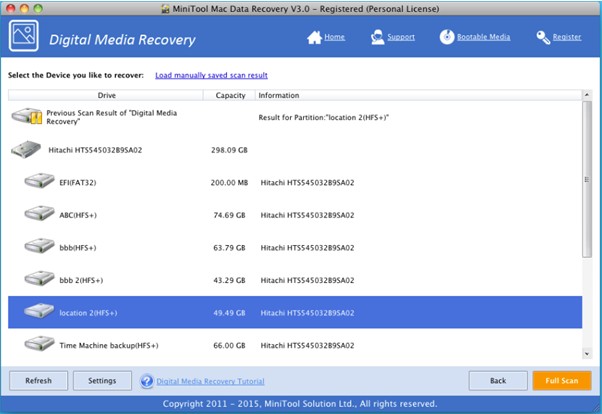
Task: Click 'Result for Partition:"location 2(HFS+)"' text
Action: tap(324, 118)
